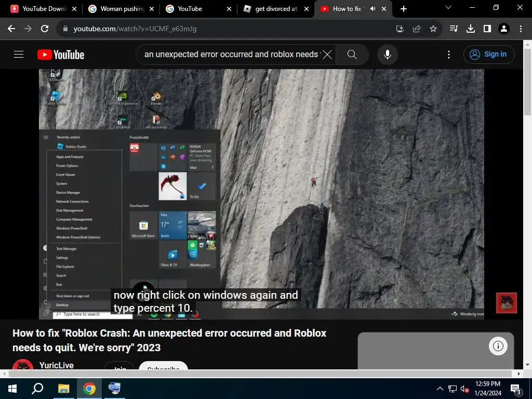Viewport: 532px width, 399px height.
Task: Click the YouTube magnifier search button
Action: coord(352,54)
